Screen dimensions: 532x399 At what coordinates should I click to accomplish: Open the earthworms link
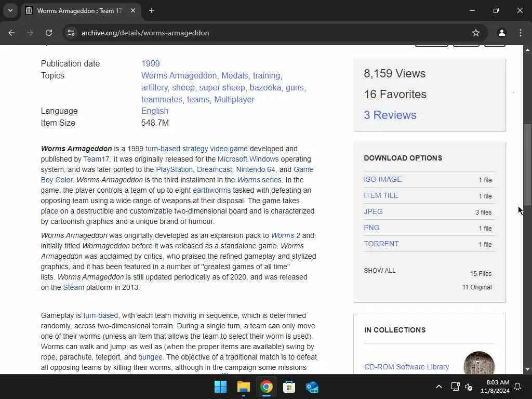click(211, 190)
